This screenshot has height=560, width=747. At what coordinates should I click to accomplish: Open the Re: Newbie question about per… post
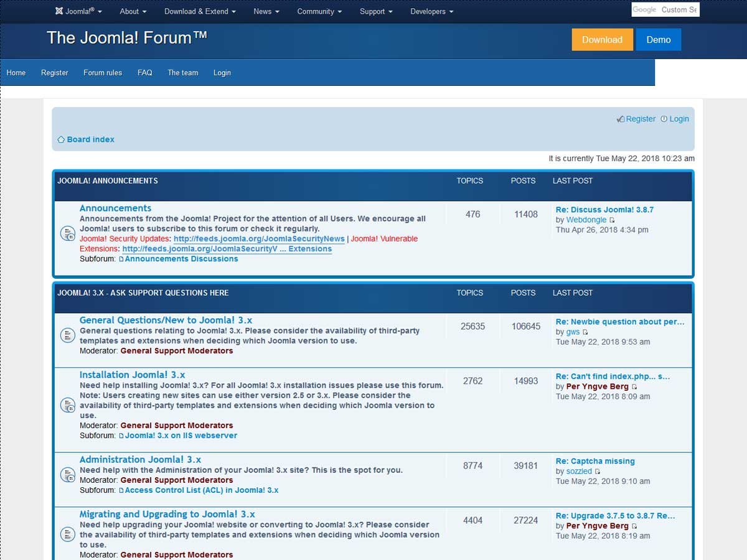click(620, 322)
